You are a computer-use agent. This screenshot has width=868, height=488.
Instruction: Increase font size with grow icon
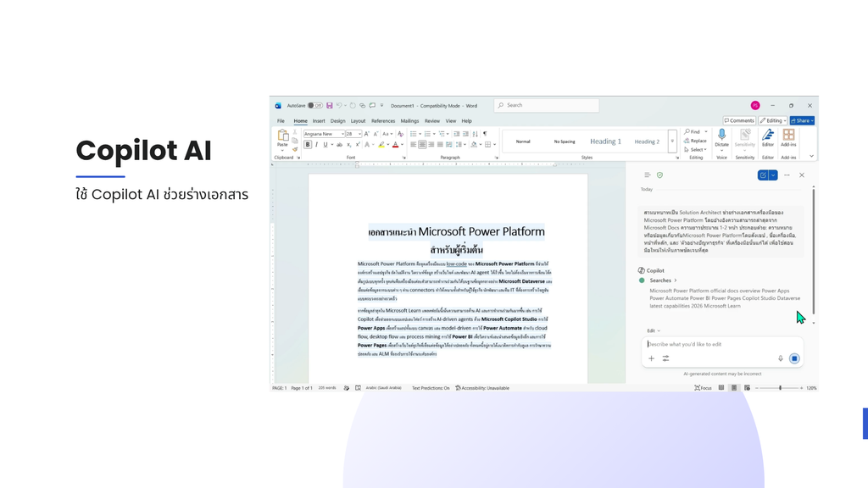(x=366, y=134)
